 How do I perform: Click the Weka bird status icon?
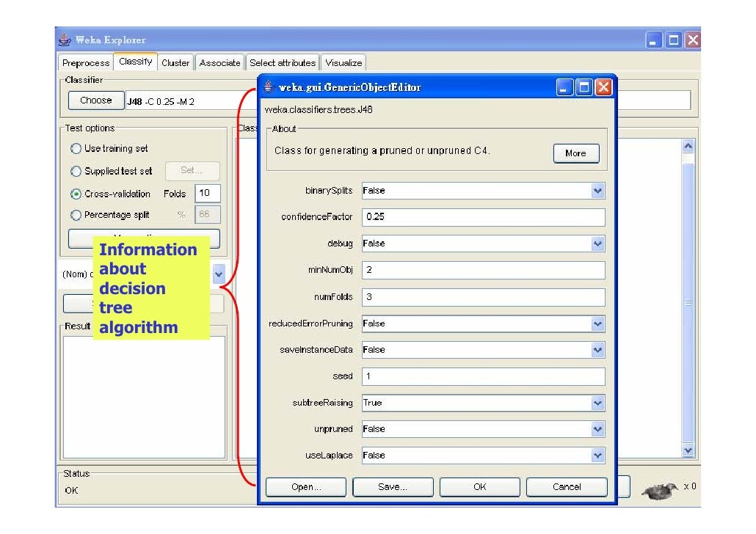point(660,491)
